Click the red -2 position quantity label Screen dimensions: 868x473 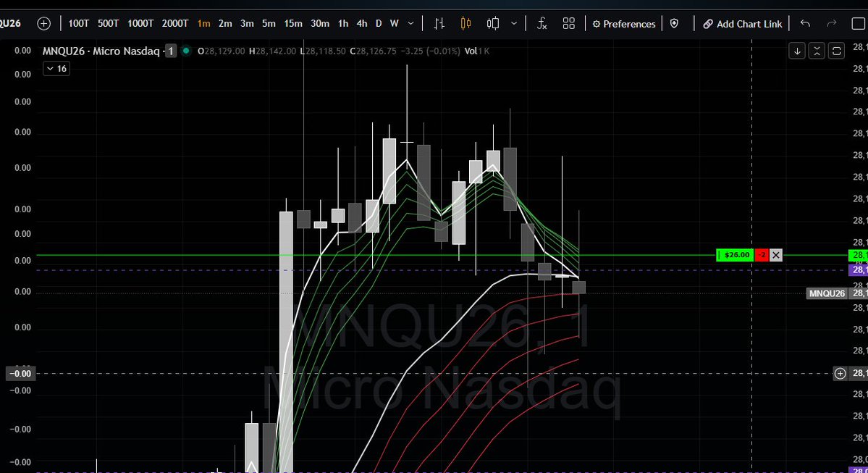(x=762, y=255)
